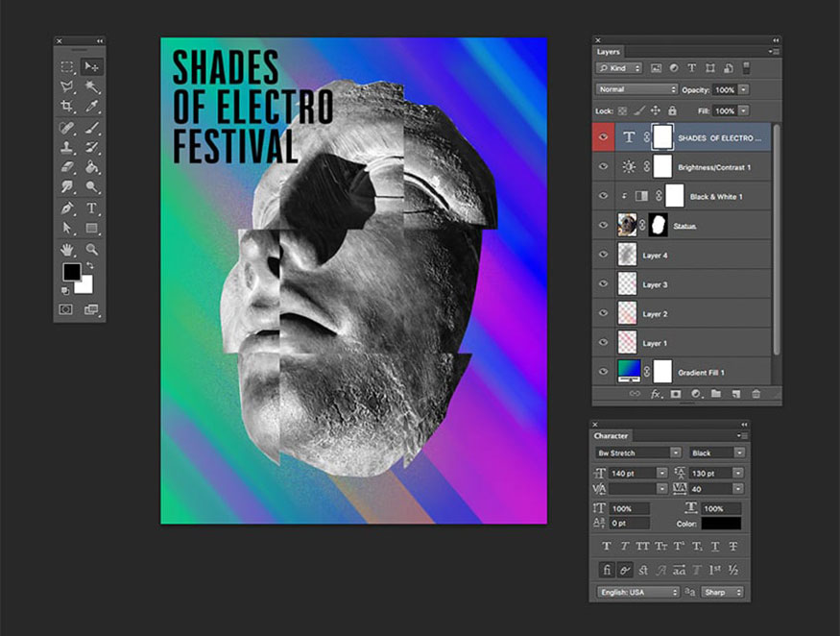
Task: Select the Smudge tool
Action: pyautogui.click(x=67, y=186)
